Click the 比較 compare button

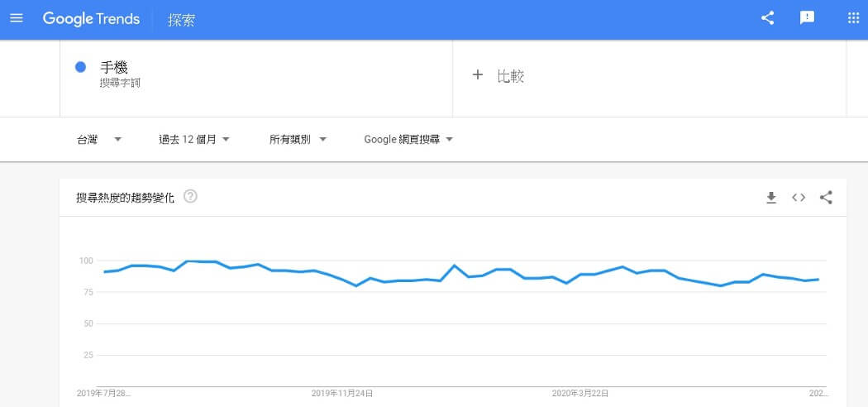(x=510, y=76)
